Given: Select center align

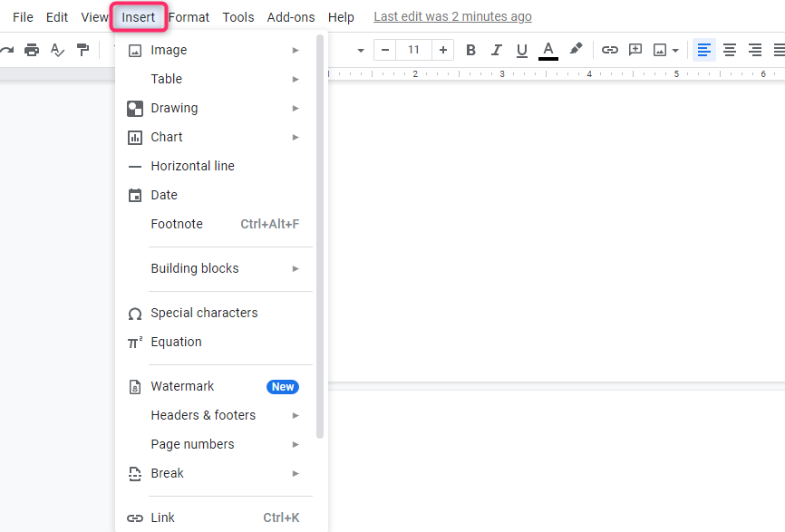Looking at the screenshot, I should (x=730, y=50).
